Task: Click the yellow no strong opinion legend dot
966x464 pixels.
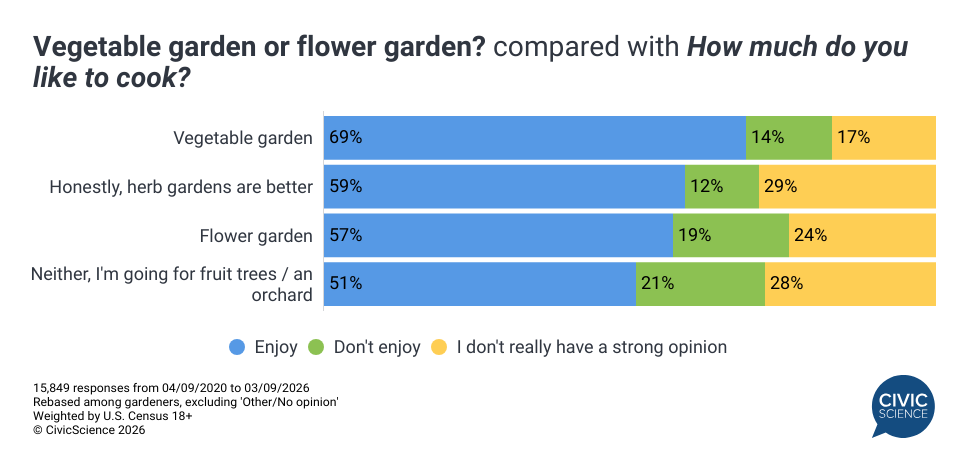Action: 438,347
